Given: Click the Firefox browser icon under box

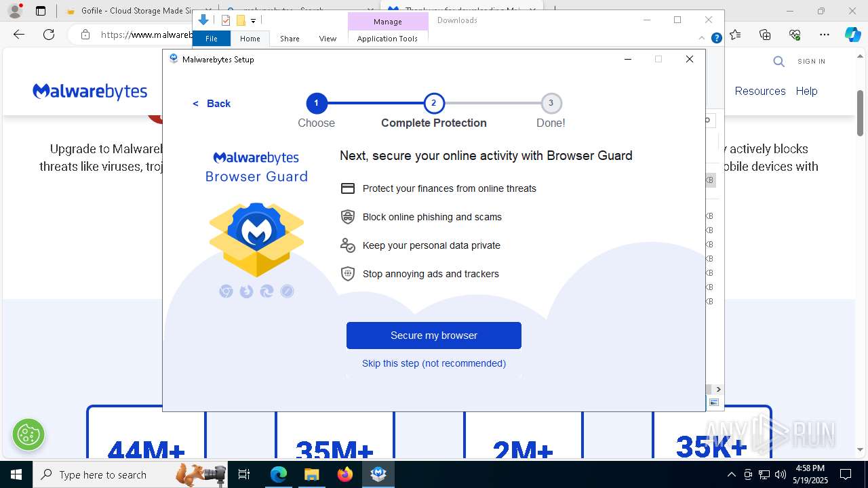Looking at the screenshot, I should [246, 291].
